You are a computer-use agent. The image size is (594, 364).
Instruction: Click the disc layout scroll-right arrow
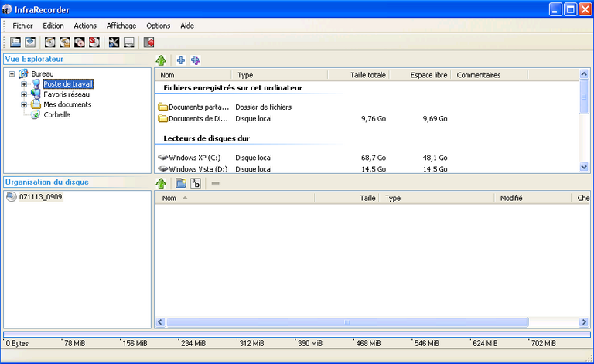[584, 322]
